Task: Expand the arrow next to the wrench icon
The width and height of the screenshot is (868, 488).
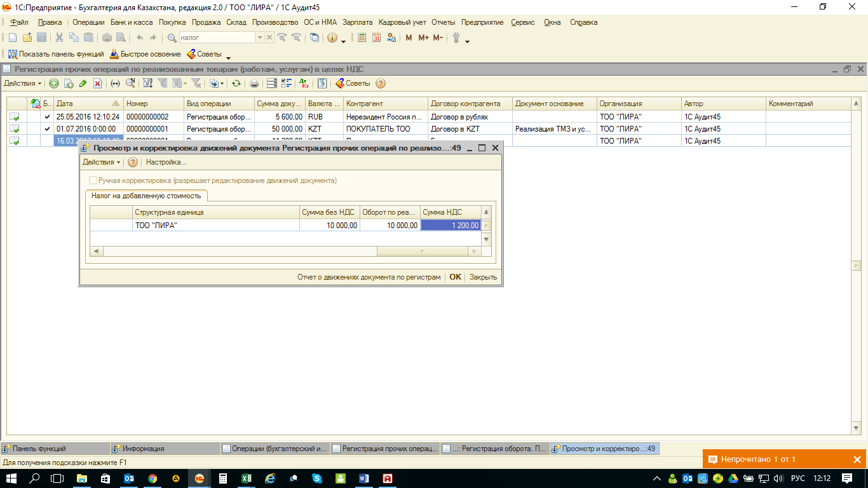Action: pyautogui.click(x=467, y=41)
